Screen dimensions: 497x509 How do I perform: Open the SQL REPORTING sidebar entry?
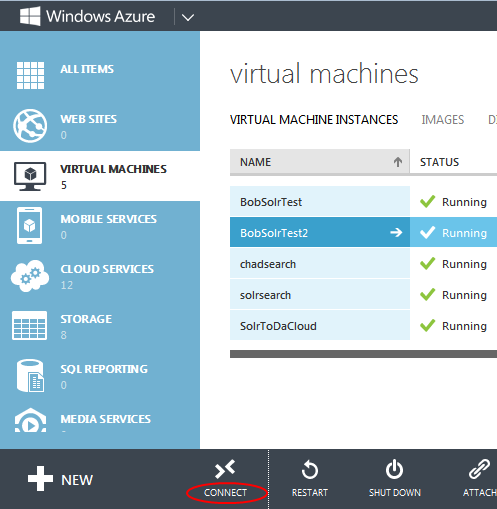click(x=100, y=376)
